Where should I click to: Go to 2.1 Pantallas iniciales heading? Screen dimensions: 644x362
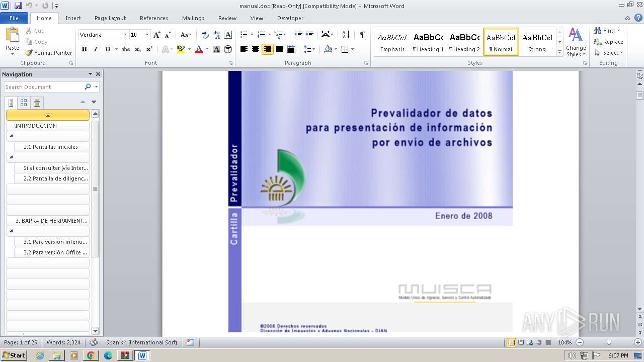(52, 147)
